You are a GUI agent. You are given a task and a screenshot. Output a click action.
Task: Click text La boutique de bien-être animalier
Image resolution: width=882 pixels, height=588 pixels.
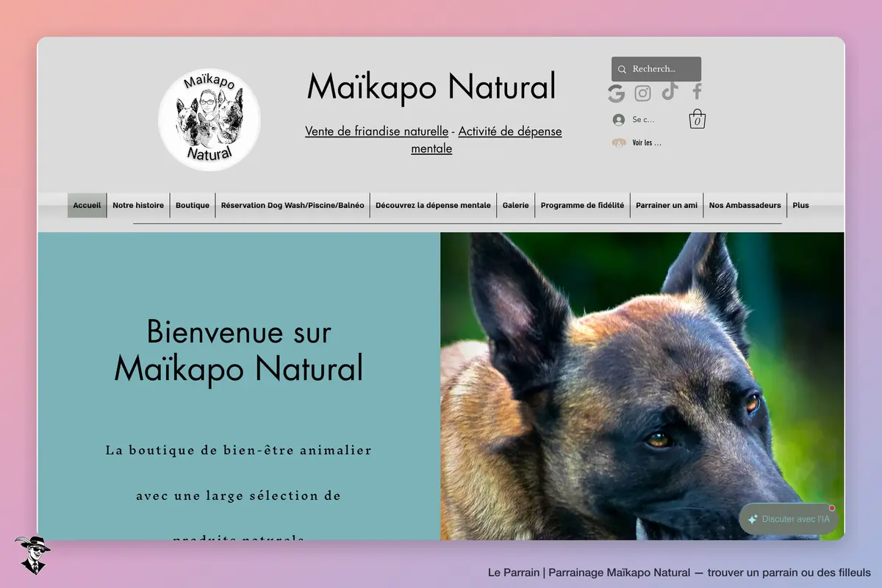239,450
